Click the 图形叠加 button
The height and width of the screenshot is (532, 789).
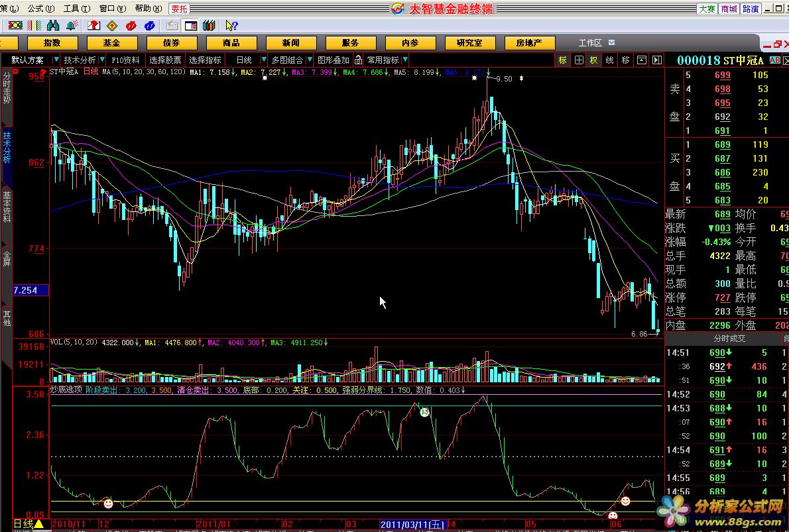pyautogui.click(x=333, y=60)
